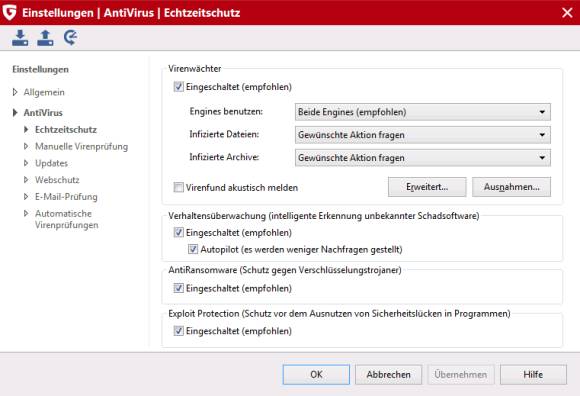This screenshot has height=396, width=580.
Task: Open Manuelle Virenprüfung settings
Action: [81, 146]
